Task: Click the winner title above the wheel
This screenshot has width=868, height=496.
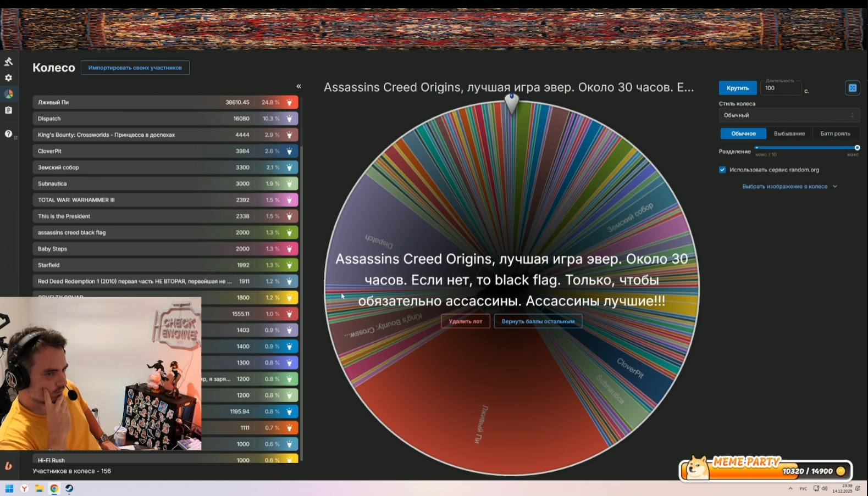Action: click(x=508, y=87)
